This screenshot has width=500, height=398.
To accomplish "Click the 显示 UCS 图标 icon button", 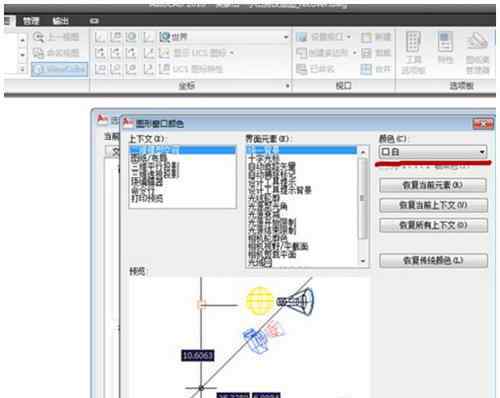I will [165, 53].
